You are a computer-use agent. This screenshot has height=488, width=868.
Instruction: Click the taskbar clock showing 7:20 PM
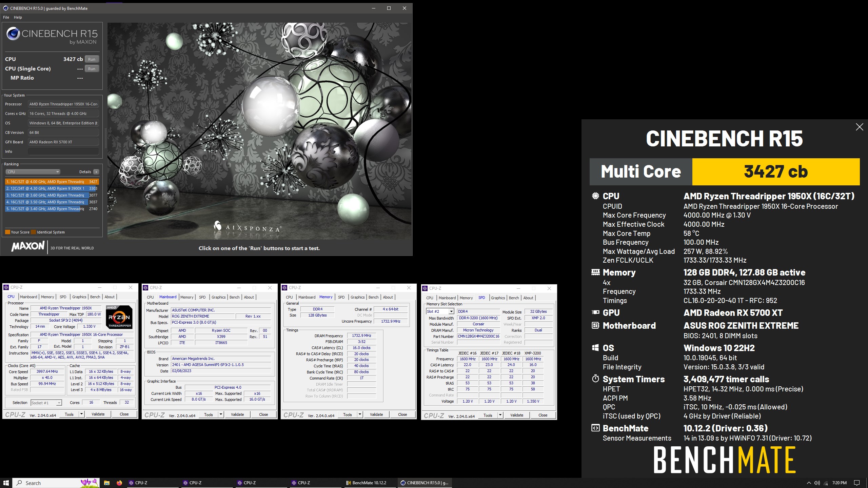tap(839, 483)
